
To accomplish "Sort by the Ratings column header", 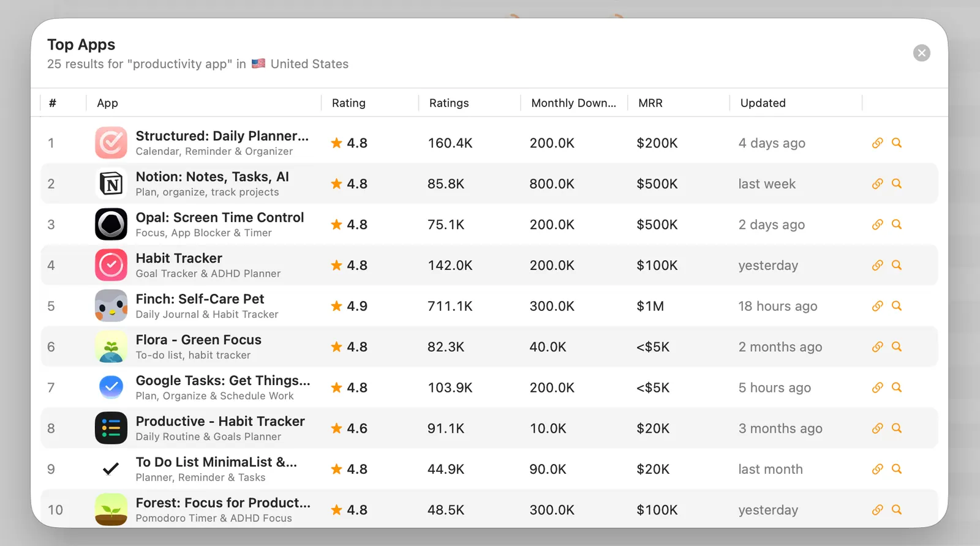I will pyautogui.click(x=449, y=103).
